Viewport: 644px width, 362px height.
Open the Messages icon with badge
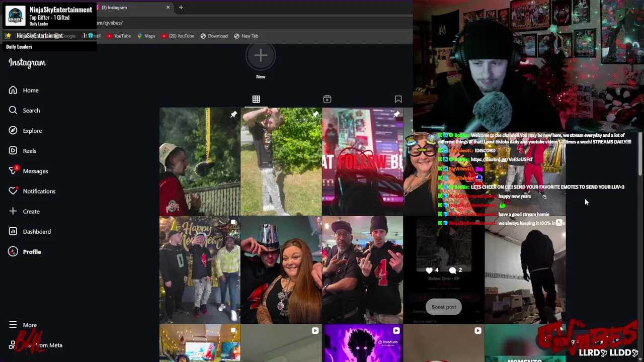[13, 170]
